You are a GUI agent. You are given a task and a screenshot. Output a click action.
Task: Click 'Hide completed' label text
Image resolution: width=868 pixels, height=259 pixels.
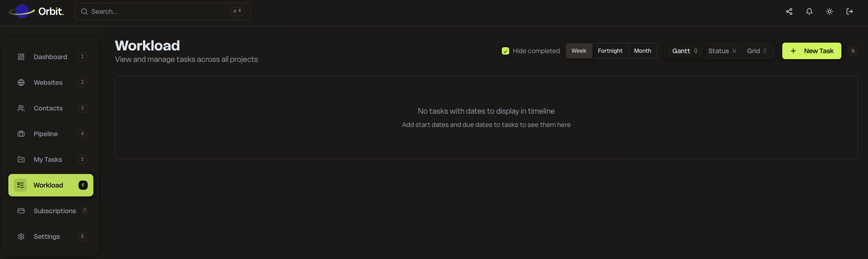536,51
